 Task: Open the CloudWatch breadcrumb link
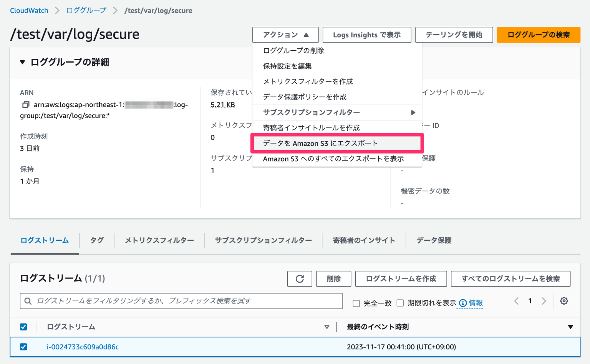[x=29, y=10]
